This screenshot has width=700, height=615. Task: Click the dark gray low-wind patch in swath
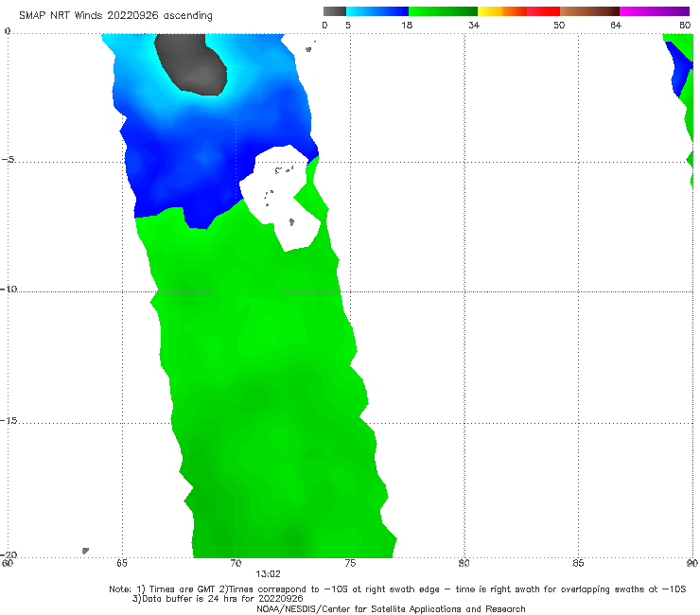192,62
